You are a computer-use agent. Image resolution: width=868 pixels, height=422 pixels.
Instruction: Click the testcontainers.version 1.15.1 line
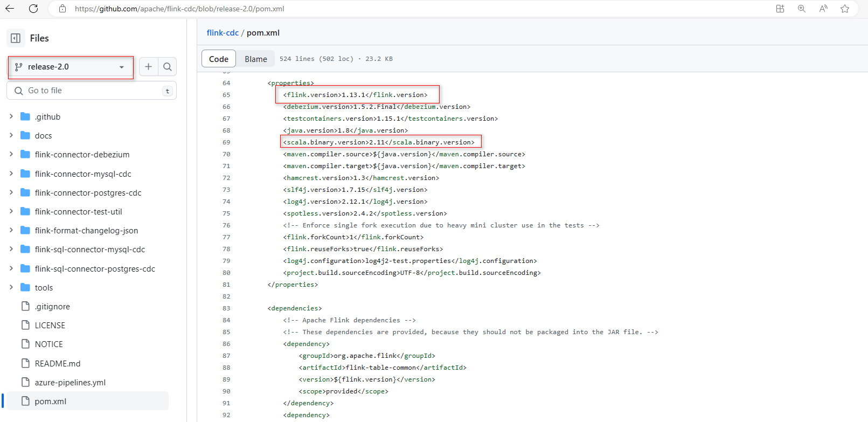[x=391, y=119]
